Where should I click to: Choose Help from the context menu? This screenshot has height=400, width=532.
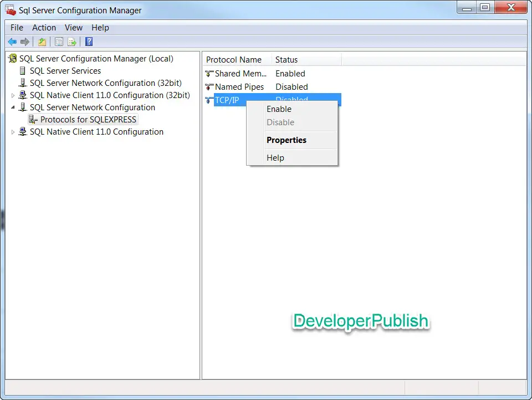(x=292, y=158)
